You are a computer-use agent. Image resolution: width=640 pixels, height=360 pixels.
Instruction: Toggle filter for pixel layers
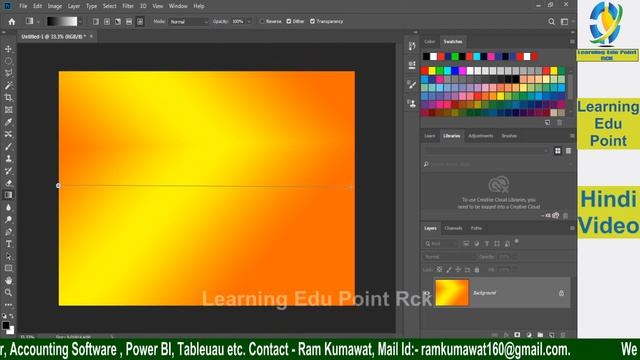pos(466,244)
